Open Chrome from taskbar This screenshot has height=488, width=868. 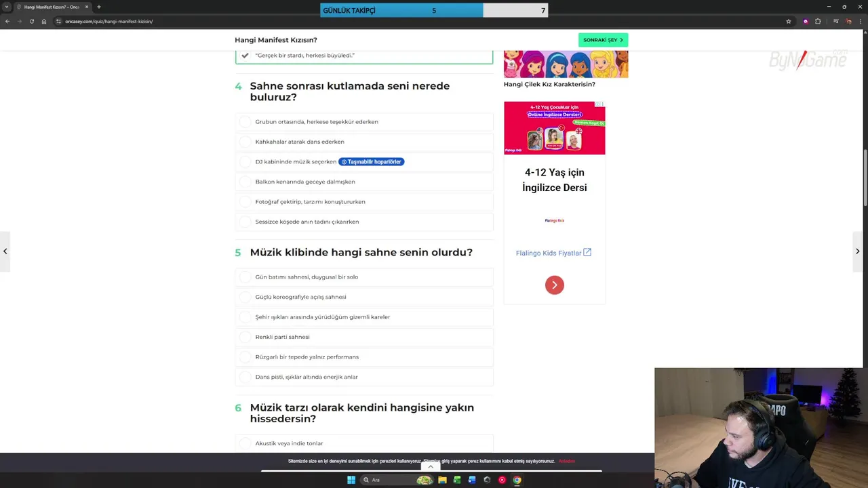pyautogui.click(x=517, y=480)
